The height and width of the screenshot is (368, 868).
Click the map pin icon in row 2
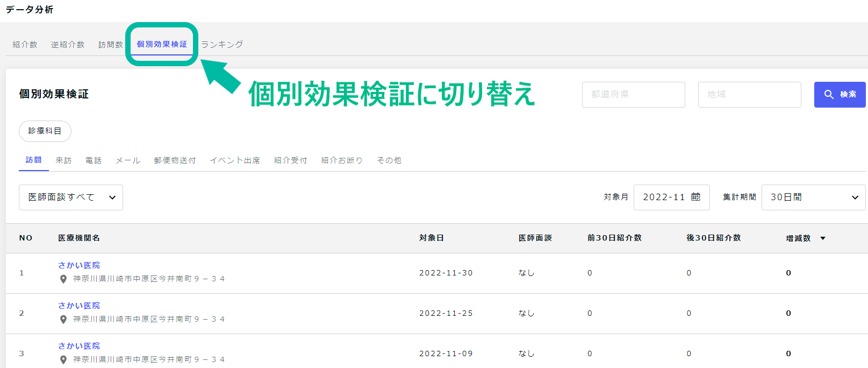(63, 320)
